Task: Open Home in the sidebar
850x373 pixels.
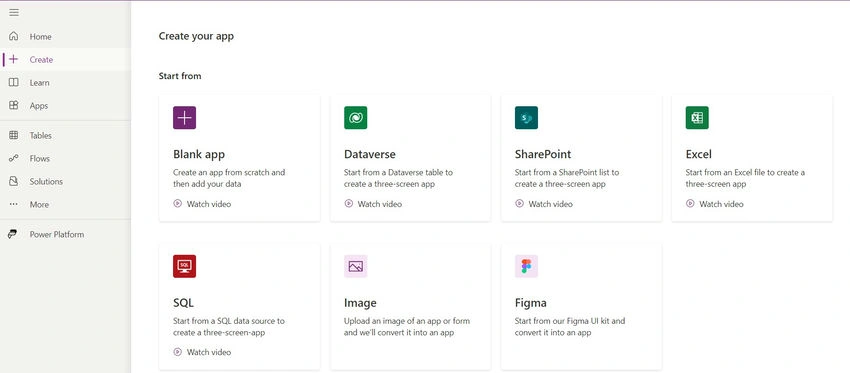Action: pos(65,36)
